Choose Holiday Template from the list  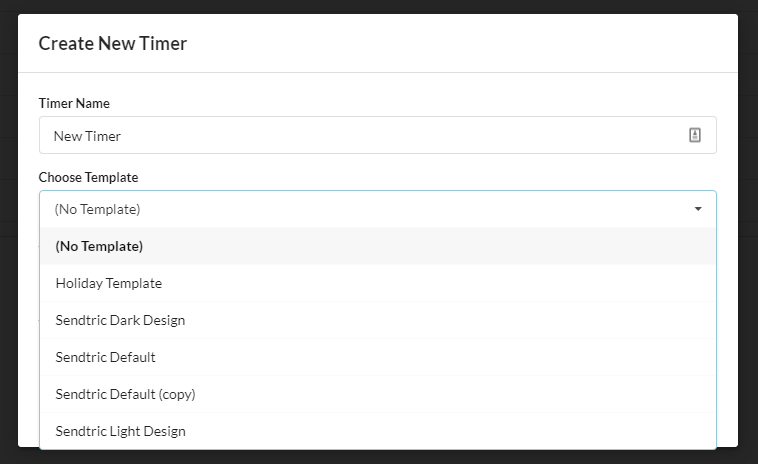click(108, 283)
